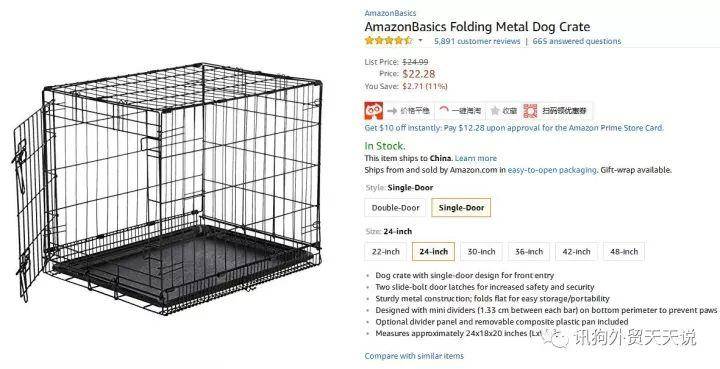Viewport: 720px width, 369px height.
Task: Select the Double-Door style option
Action: pyautogui.click(x=395, y=207)
